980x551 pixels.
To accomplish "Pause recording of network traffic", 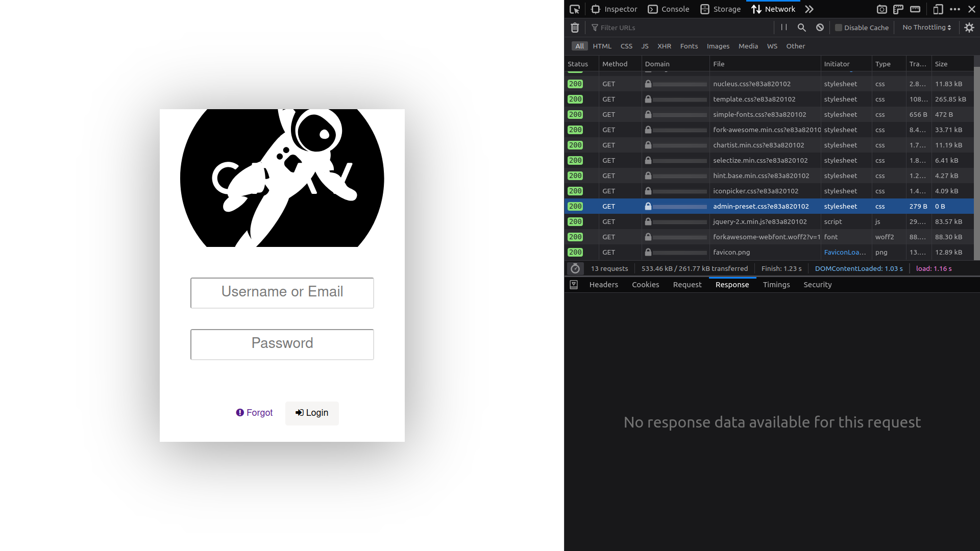I will (784, 27).
